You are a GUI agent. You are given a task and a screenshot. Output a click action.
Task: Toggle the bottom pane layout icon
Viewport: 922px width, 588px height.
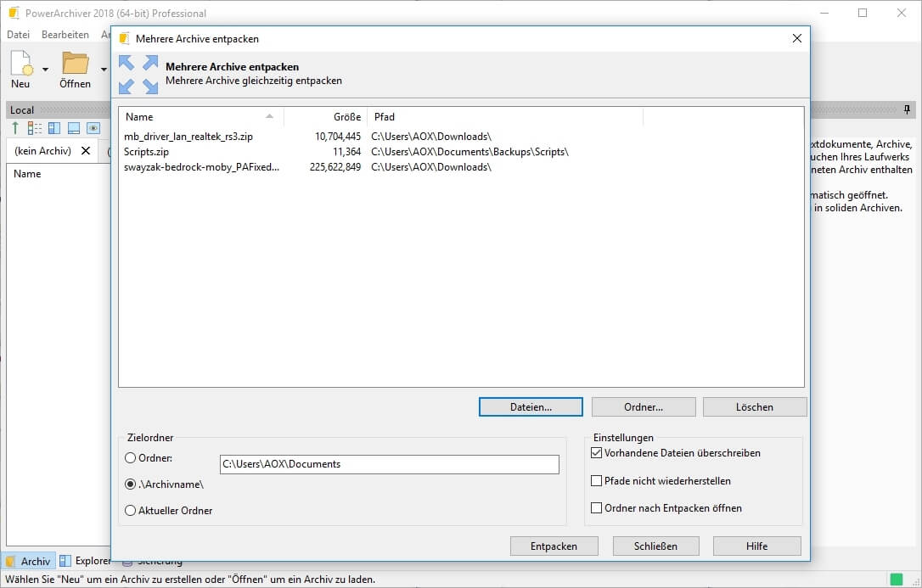tap(74, 128)
